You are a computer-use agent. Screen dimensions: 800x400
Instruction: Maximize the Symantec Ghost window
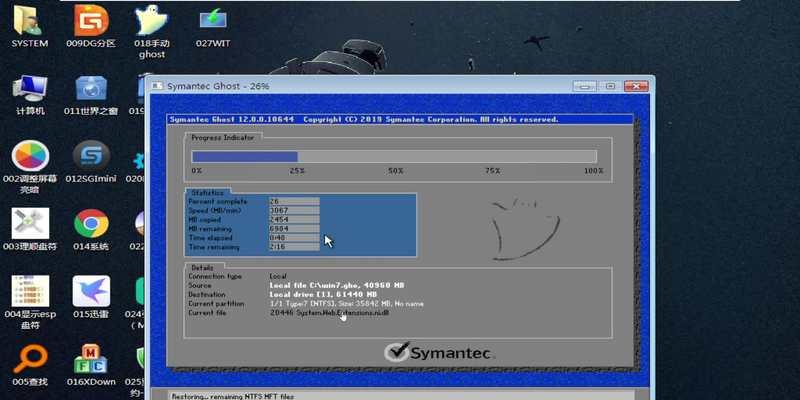[x=610, y=87]
